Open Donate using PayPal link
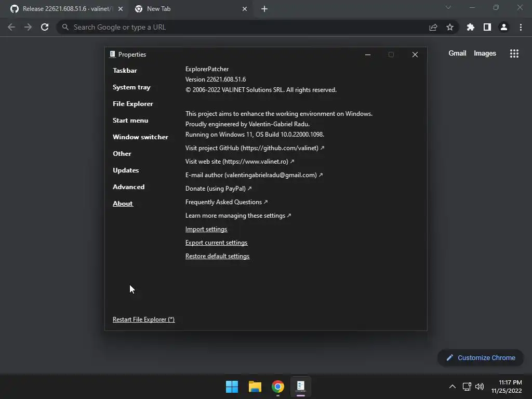The height and width of the screenshot is (399, 532). 218,189
